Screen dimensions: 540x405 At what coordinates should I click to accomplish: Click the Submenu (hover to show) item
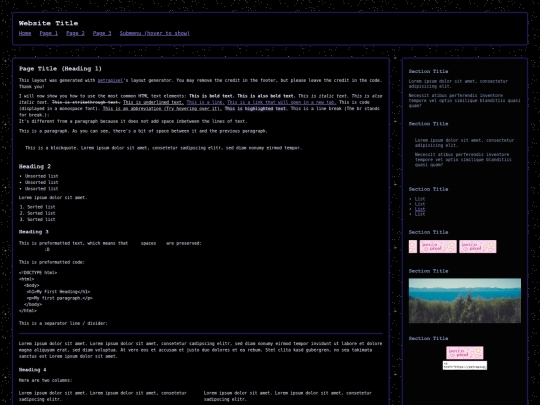(x=155, y=33)
